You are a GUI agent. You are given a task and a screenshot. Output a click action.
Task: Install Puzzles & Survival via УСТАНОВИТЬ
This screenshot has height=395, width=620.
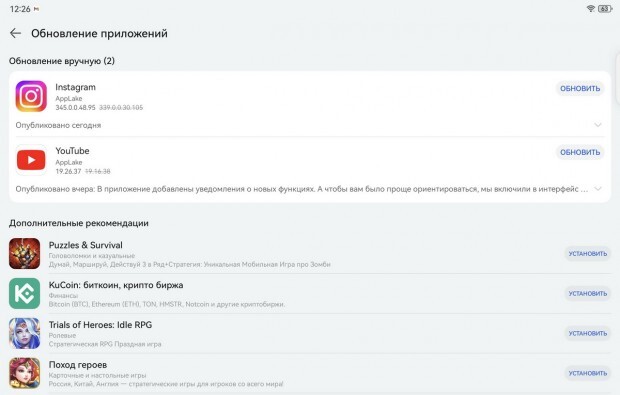click(588, 254)
